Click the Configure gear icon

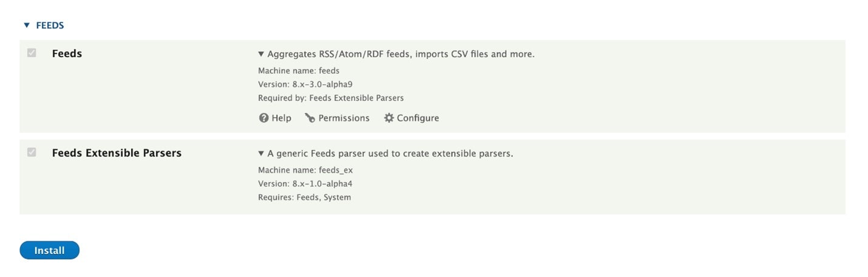(389, 118)
